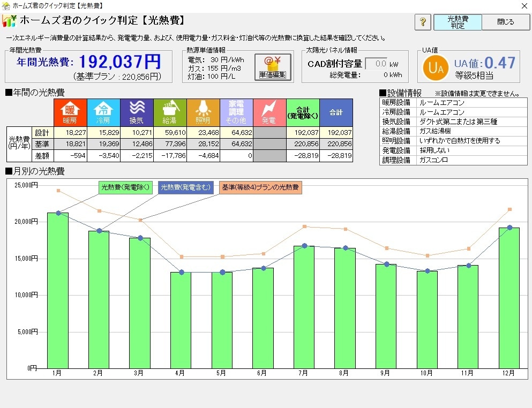
Task: Click the 基準 給湯 cell 77,396
Action: pyautogui.click(x=170, y=144)
